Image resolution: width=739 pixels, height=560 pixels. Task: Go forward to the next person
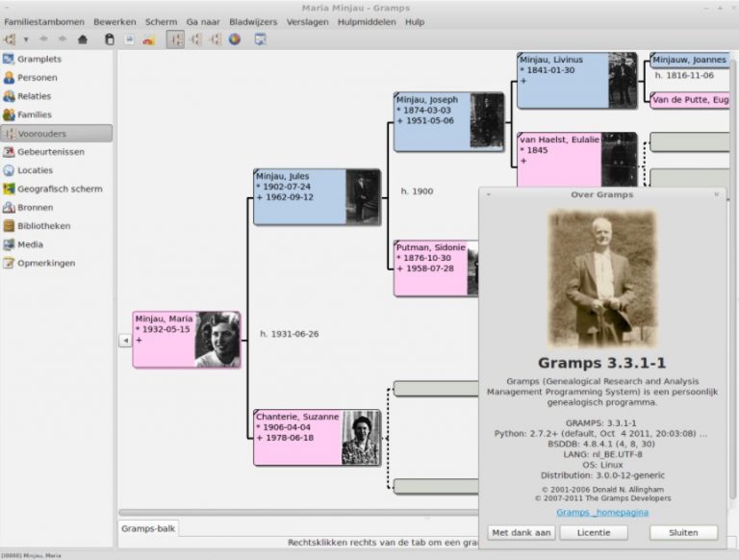[63, 39]
